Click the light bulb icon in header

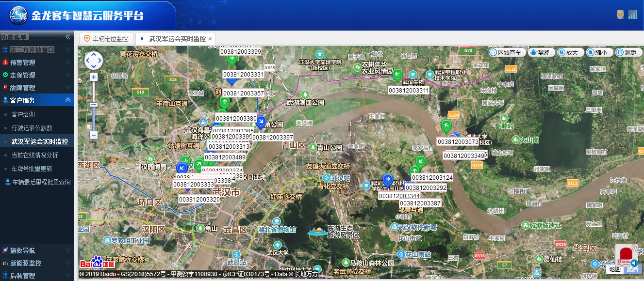coord(620,15)
